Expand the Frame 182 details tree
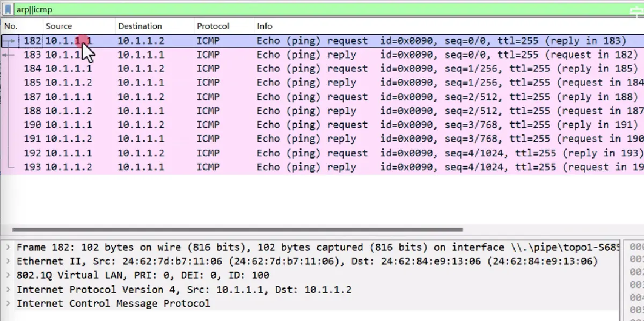This screenshot has height=321, width=644. click(x=8, y=247)
